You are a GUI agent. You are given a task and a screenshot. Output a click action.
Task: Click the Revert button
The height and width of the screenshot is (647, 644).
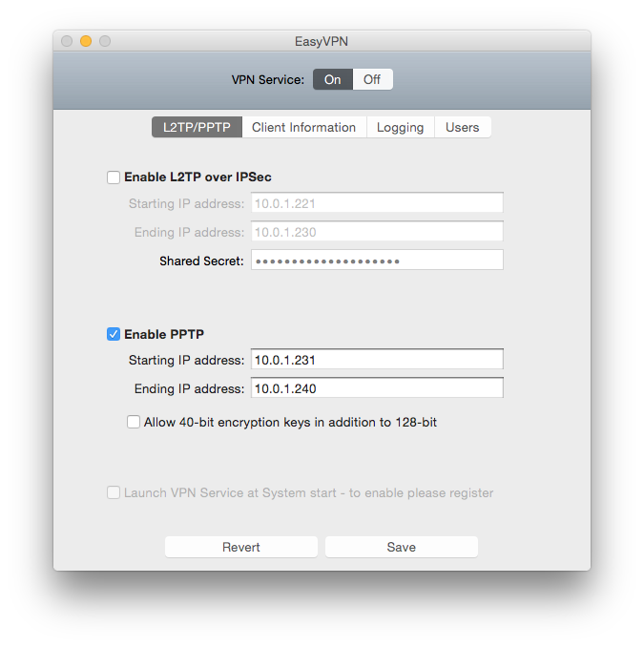(241, 547)
